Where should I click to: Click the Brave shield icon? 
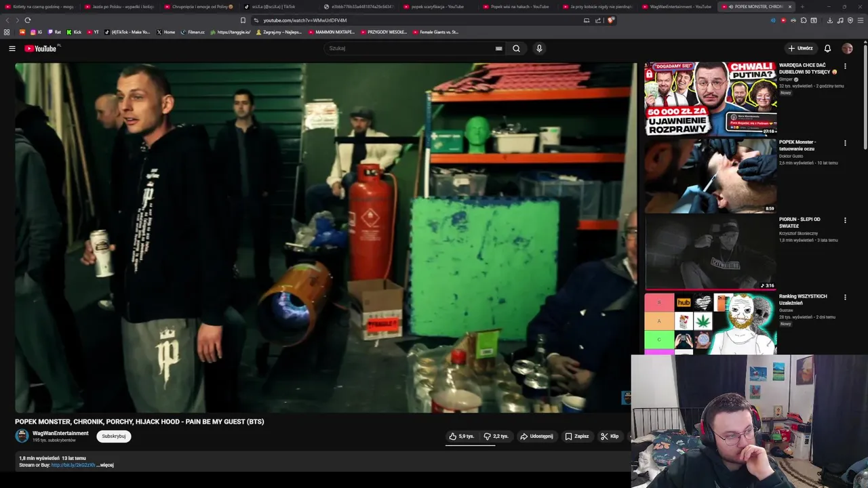point(611,20)
